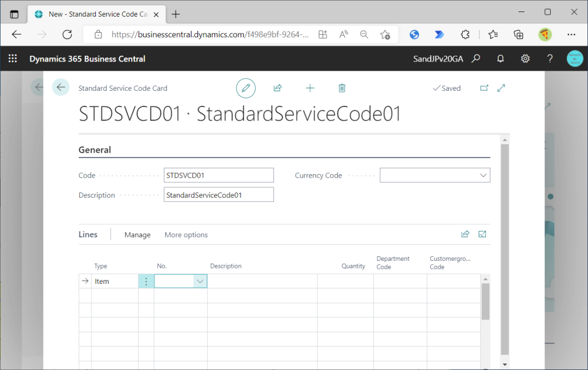This screenshot has height=370, width=588.
Task: Click the card page vertical scrollbar
Action: tap(505, 249)
